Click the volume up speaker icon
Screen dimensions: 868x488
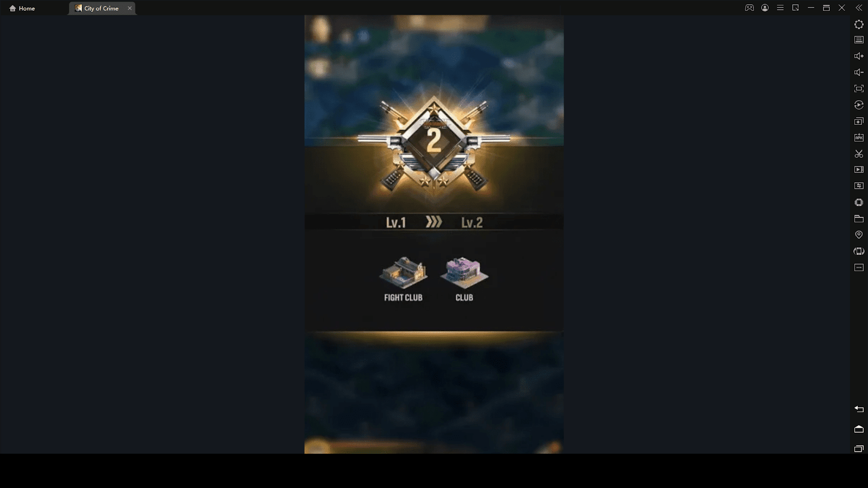coord(859,56)
